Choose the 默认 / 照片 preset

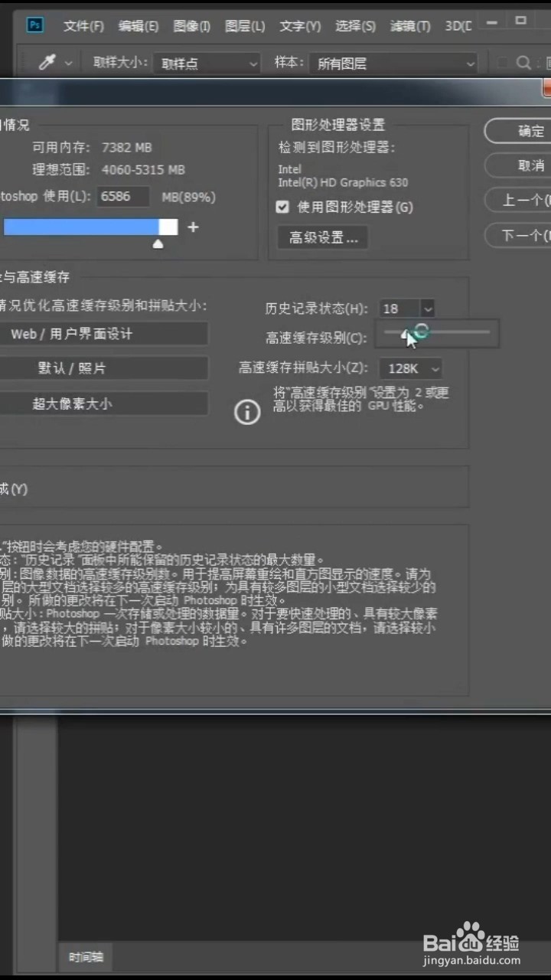[103, 368]
